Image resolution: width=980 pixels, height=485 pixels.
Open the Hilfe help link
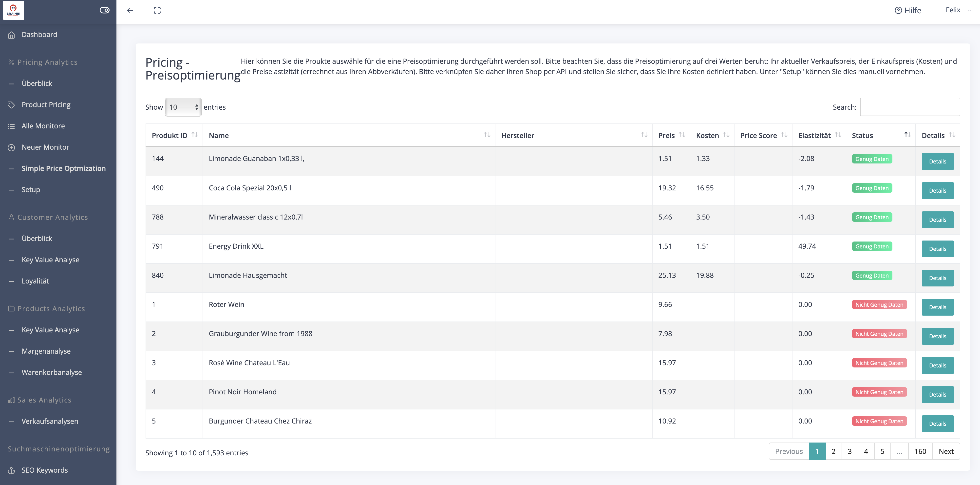pyautogui.click(x=908, y=10)
